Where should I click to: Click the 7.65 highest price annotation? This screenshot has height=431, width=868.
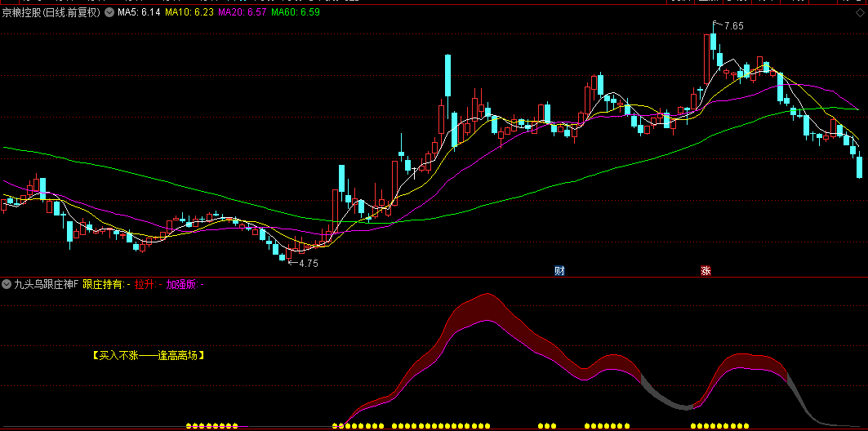[x=733, y=25]
